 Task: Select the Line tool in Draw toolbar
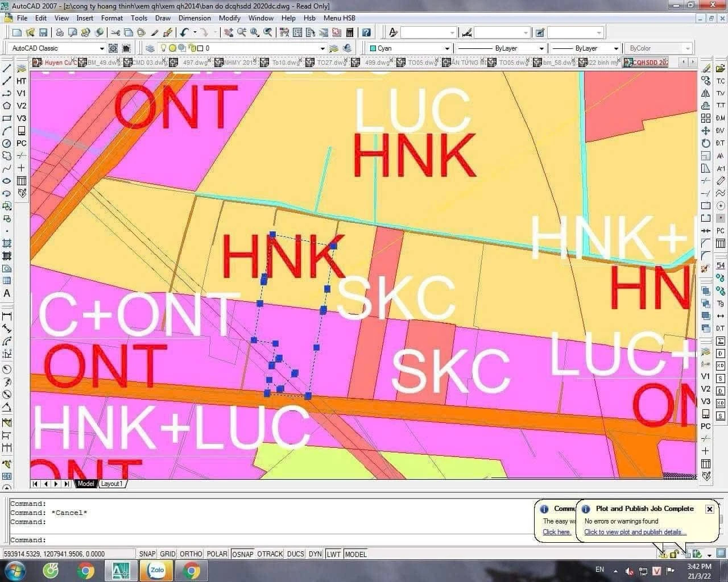[7, 68]
